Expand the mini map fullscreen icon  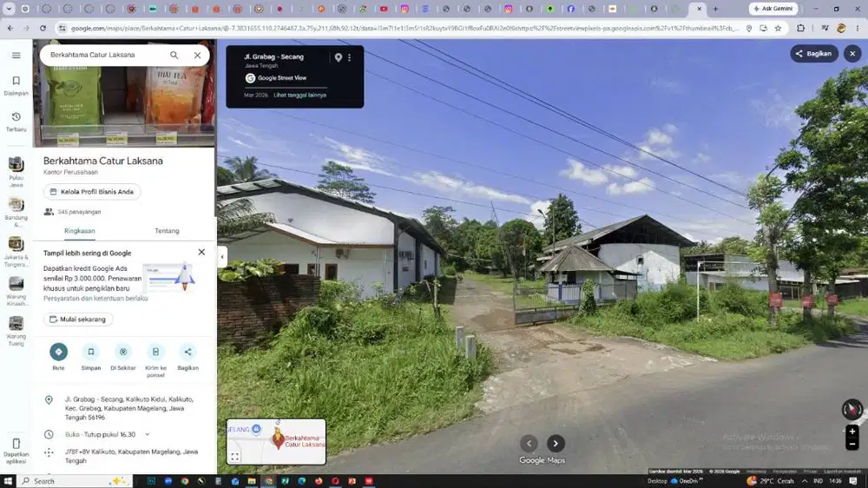(234, 457)
